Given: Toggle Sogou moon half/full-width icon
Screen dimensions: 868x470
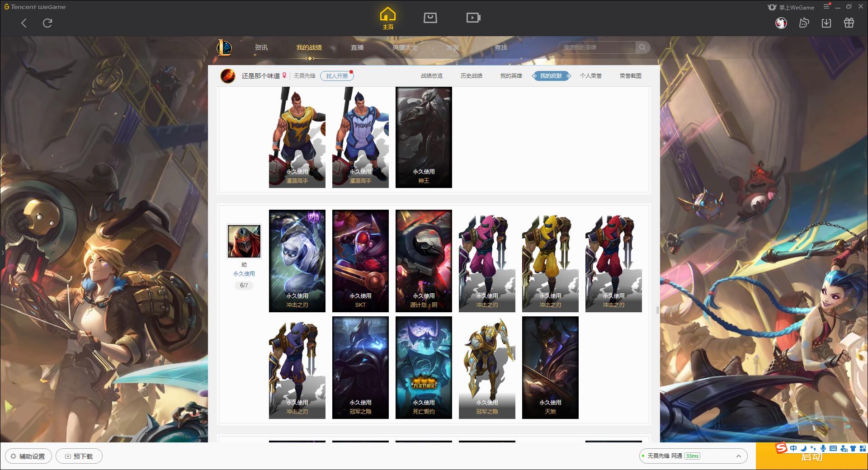Looking at the screenshot, I should (x=803, y=448).
